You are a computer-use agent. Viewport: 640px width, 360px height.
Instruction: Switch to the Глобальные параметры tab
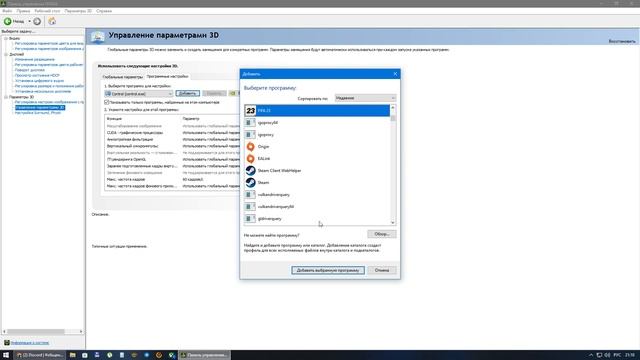click(x=122, y=77)
